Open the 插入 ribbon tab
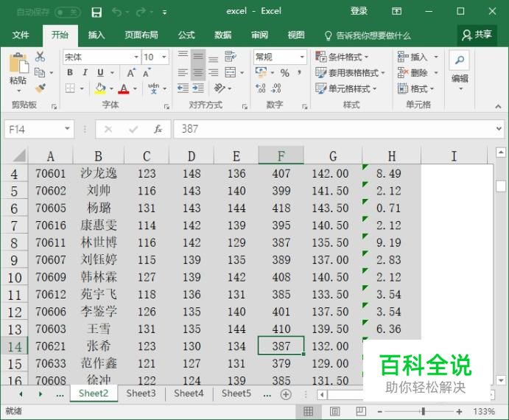 pyautogui.click(x=96, y=35)
